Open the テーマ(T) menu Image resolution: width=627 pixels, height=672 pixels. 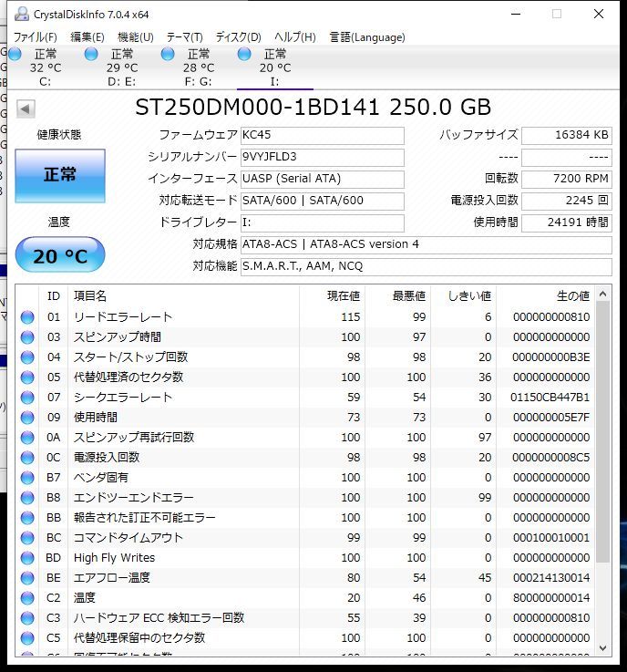[185, 37]
